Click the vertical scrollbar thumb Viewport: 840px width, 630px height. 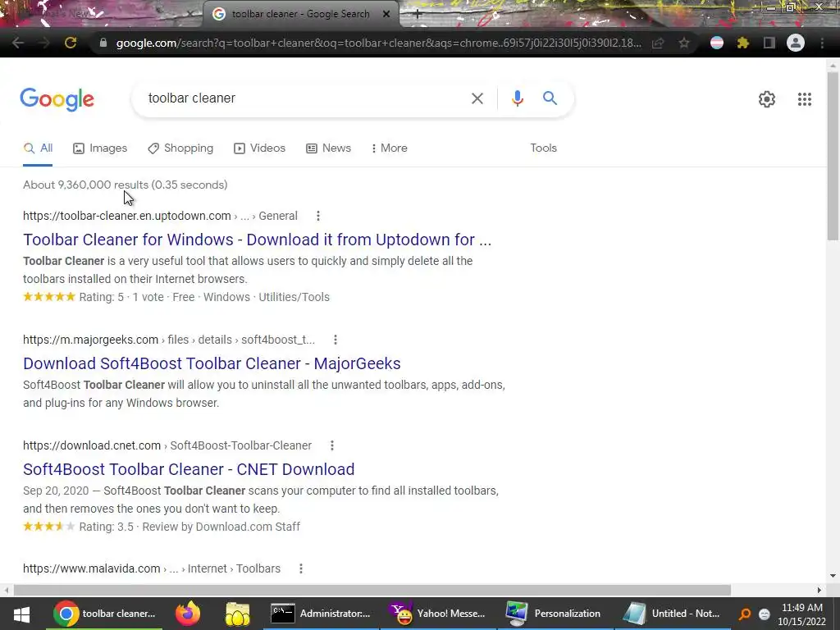(833, 155)
